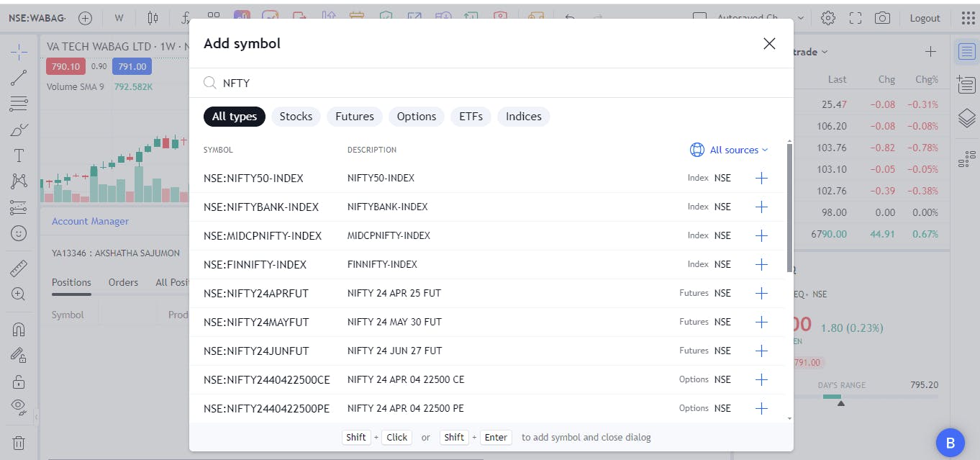Viewport: 980px width, 460px height.
Task: Take a chart snapshot with the camera
Action: pos(883,18)
